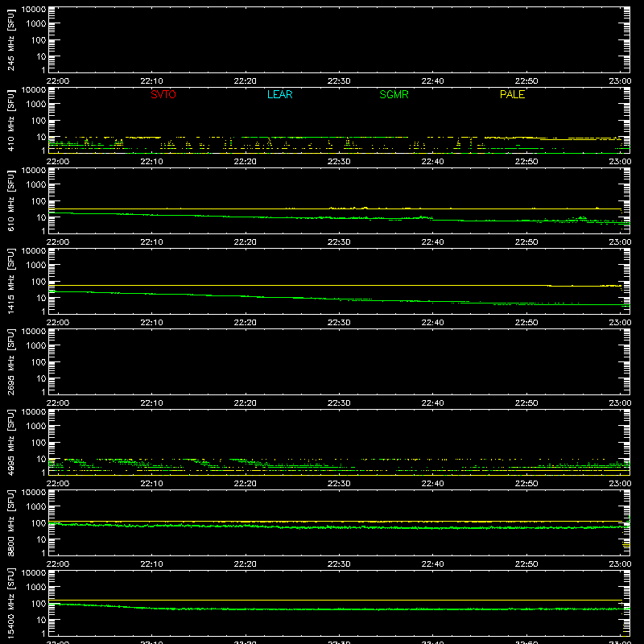Click 22:00 under the 610 MHz panel
644x644 pixels.
tap(57, 242)
